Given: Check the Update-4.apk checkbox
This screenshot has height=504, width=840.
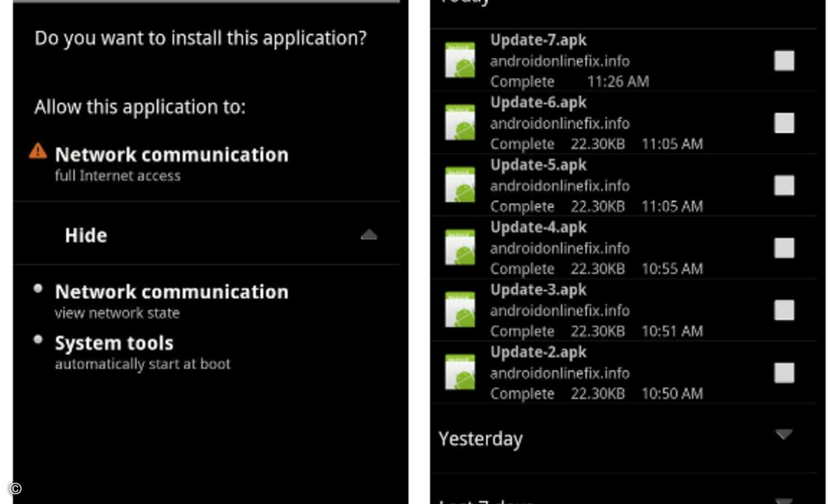Looking at the screenshot, I should 784,247.
